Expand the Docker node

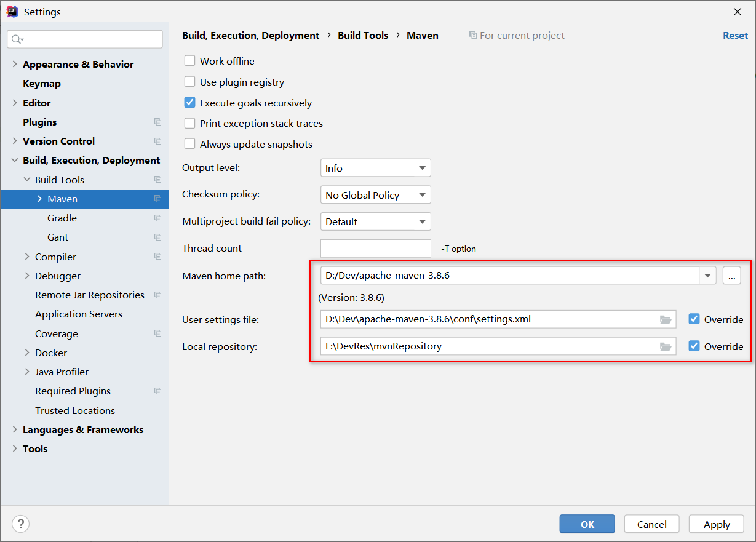click(x=27, y=353)
